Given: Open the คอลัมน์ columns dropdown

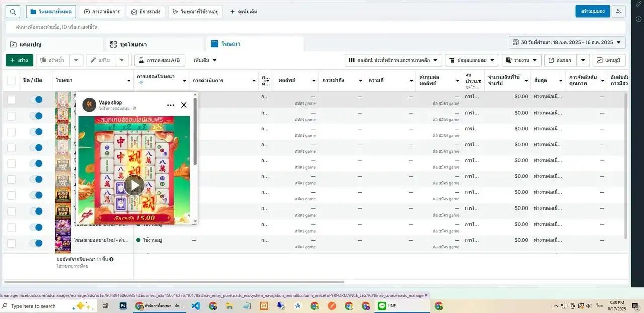Looking at the screenshot, I should pos(393,60).
